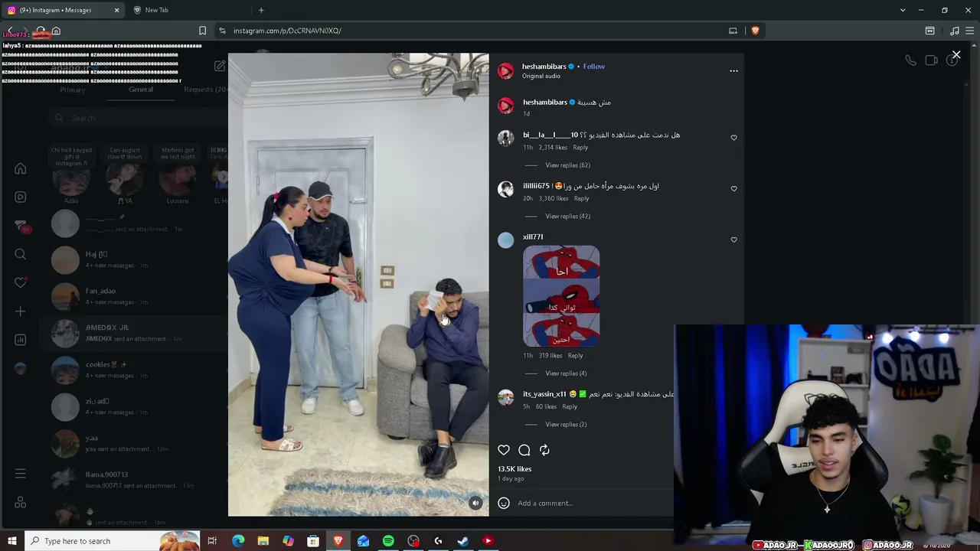Click the instagram.com address bar URL
Screen dimensions: 980x551
287,31
